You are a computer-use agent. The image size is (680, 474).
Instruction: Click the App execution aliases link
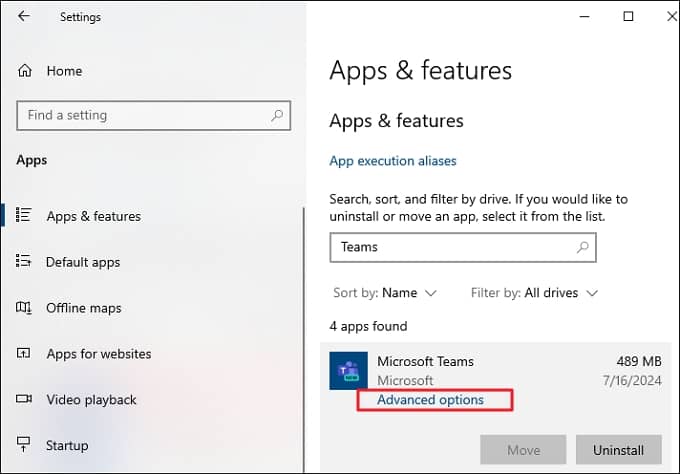[393, 161]
